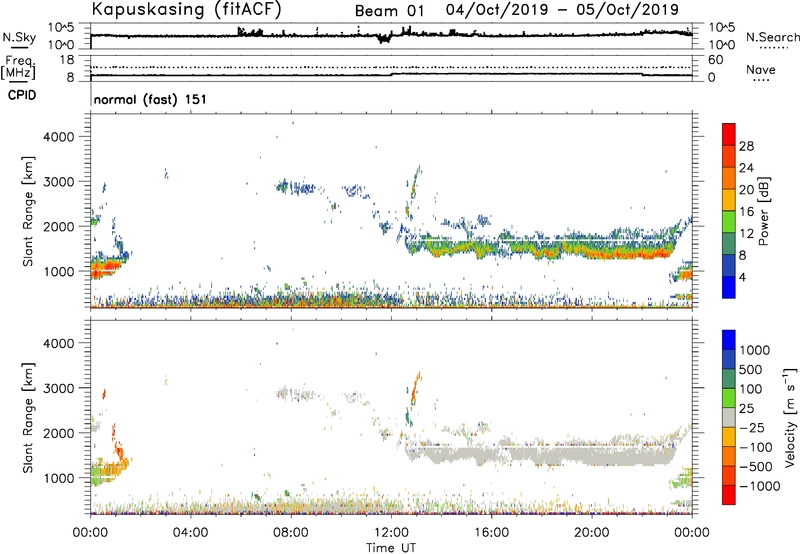Click the '3000' tick on velocity panel axis
The height and width of the screenshot is (554, 800).
pos(59,388)
